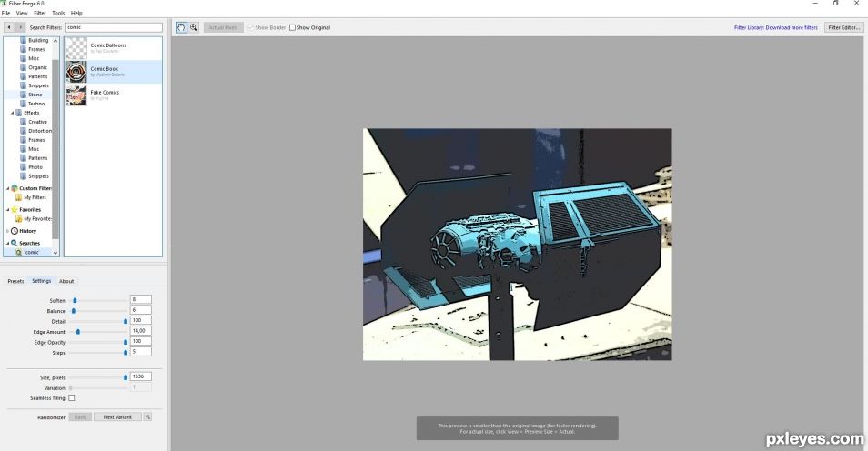Click the Stone category folder icon
The image size is (868, 451).
(x=24, y=95)
